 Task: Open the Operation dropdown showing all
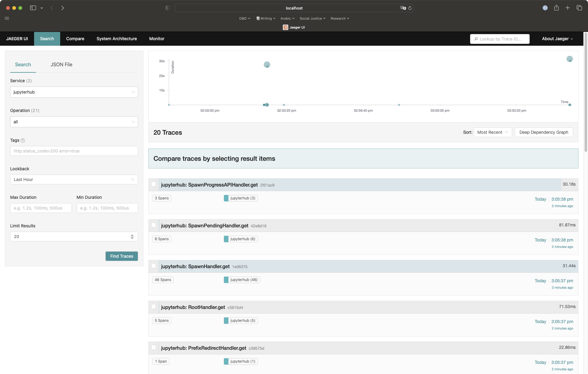click(74, 122)
